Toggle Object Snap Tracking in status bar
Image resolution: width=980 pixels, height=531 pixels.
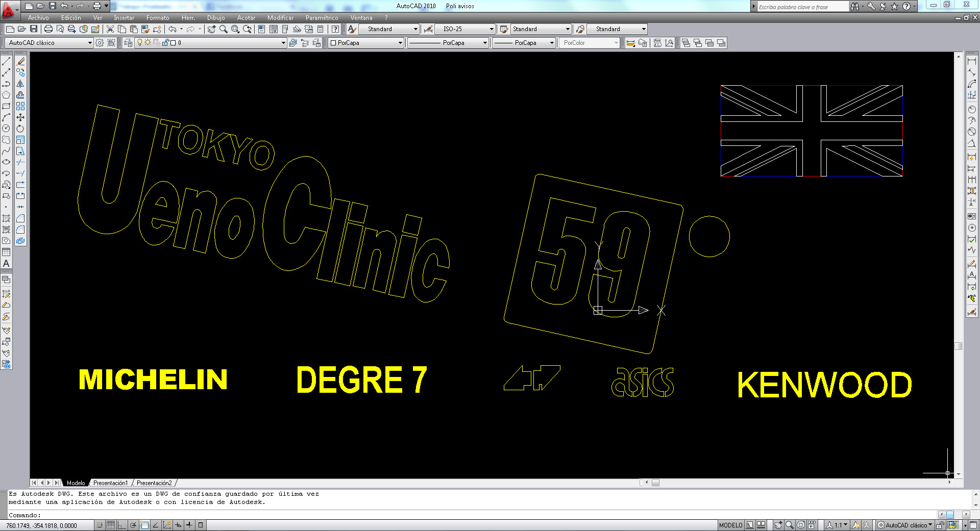pyautogui.click(x=156, y=525)
